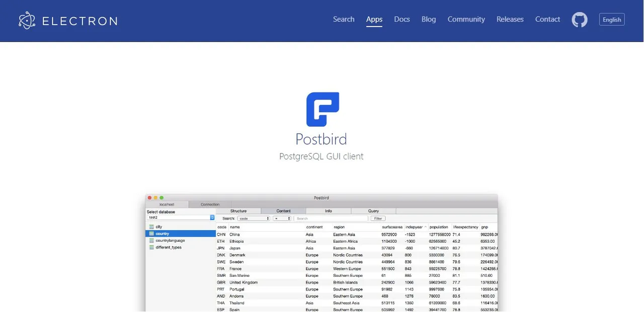Open the equals operator dropdown in Postbird screenshot
Viewport: 644px width, 312px height.
point(282,219)
